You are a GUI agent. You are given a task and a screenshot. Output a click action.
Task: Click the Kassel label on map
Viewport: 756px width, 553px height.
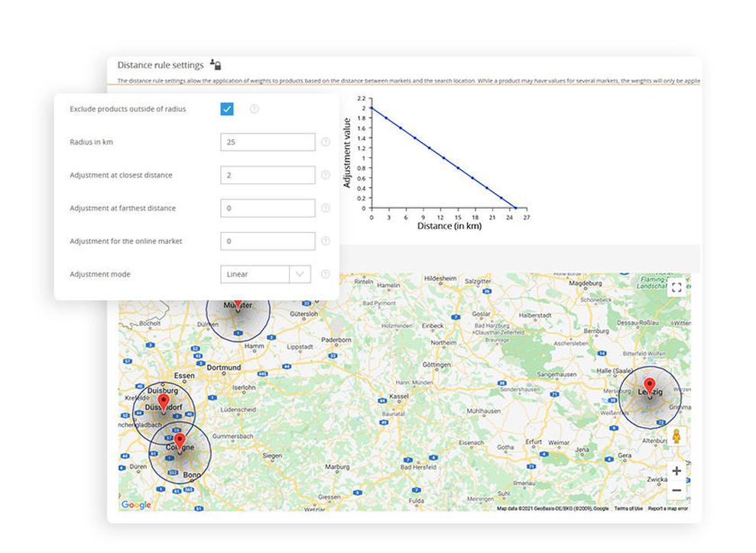click(399, 396)
